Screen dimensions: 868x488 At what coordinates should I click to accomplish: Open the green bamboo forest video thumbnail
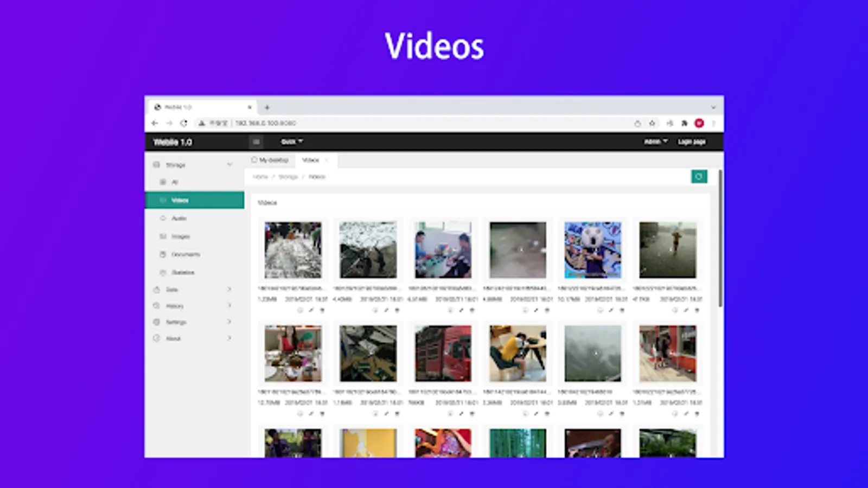(518, 443)
